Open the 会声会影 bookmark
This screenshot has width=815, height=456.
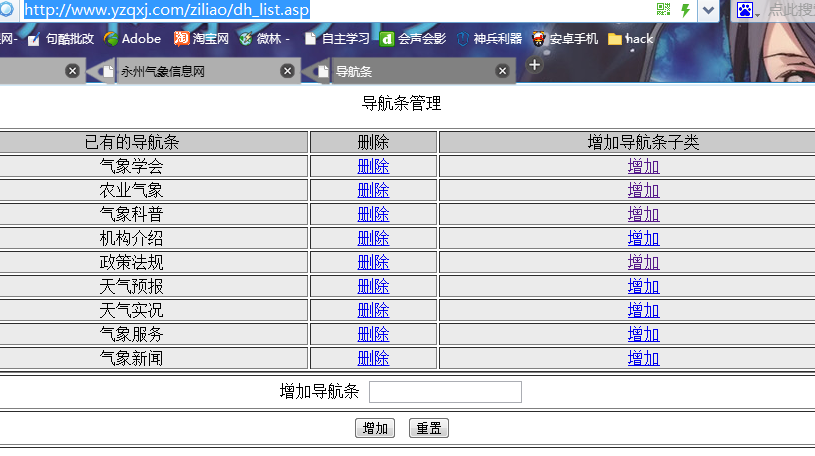(413, 39)
